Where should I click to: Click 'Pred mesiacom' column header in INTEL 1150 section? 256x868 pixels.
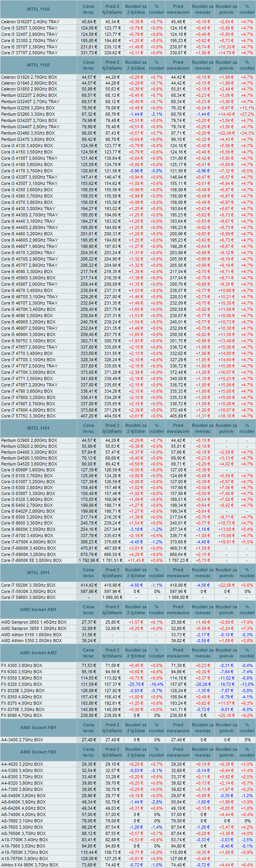(x=178, y=65)
